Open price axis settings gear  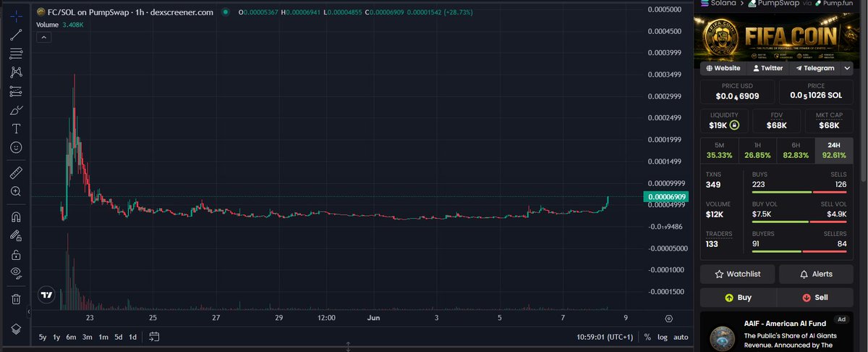(x=668, y=317)
